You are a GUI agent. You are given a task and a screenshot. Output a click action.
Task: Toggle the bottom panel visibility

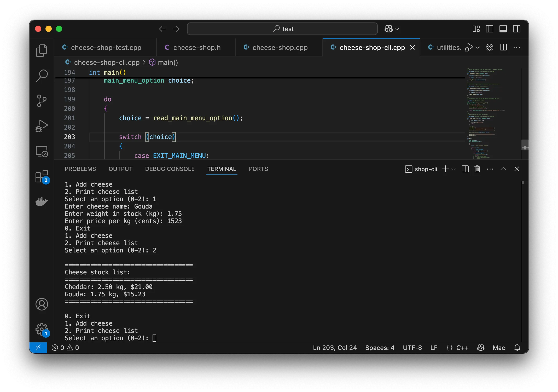click(503, 29)
